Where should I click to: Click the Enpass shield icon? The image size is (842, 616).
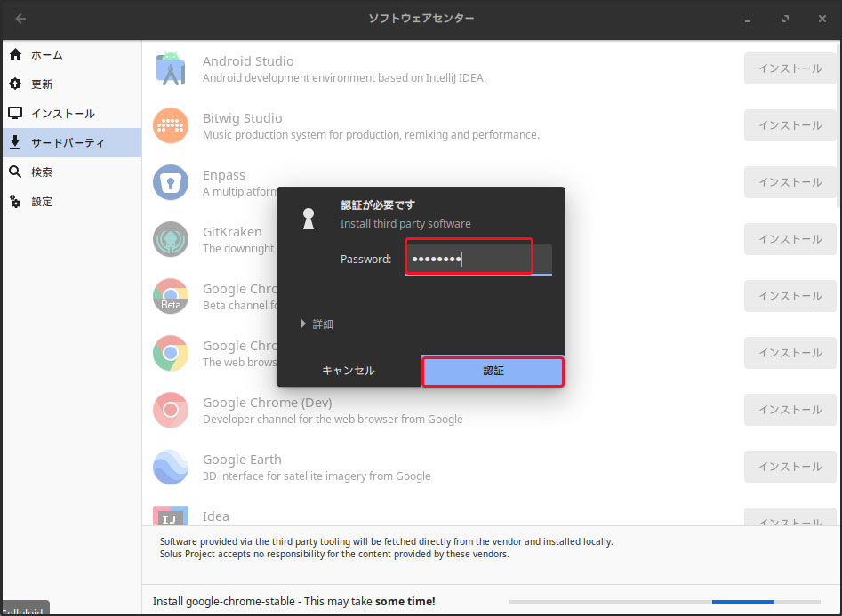click(x=170, y=182)
